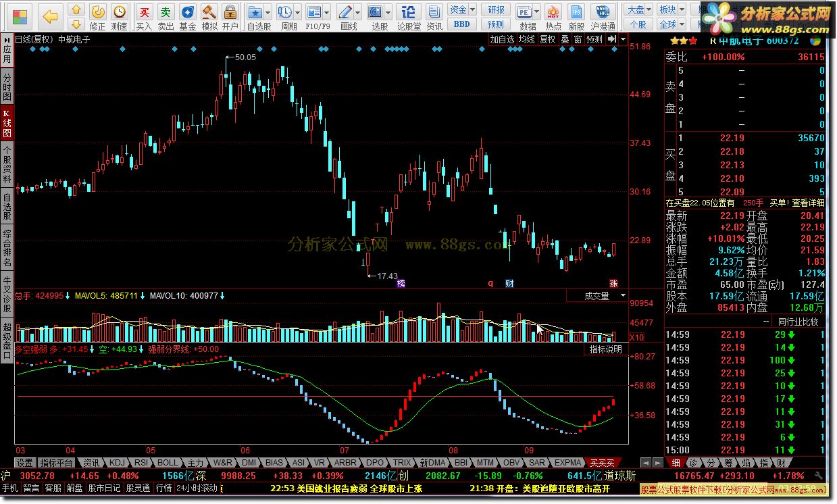Toggle the X10 volume scale label

coord(636,337)
